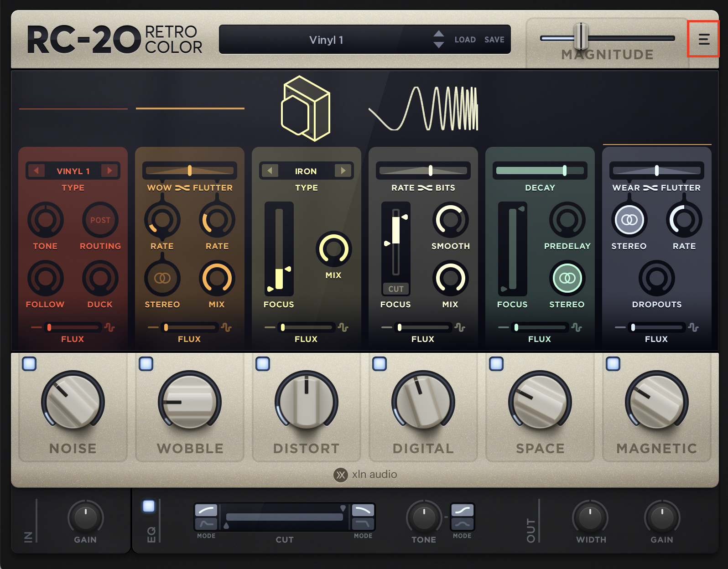This screenshot has width=728, height=569.
Task: Toggle the Space STEREO button
Action: click(x=567, y=278)
